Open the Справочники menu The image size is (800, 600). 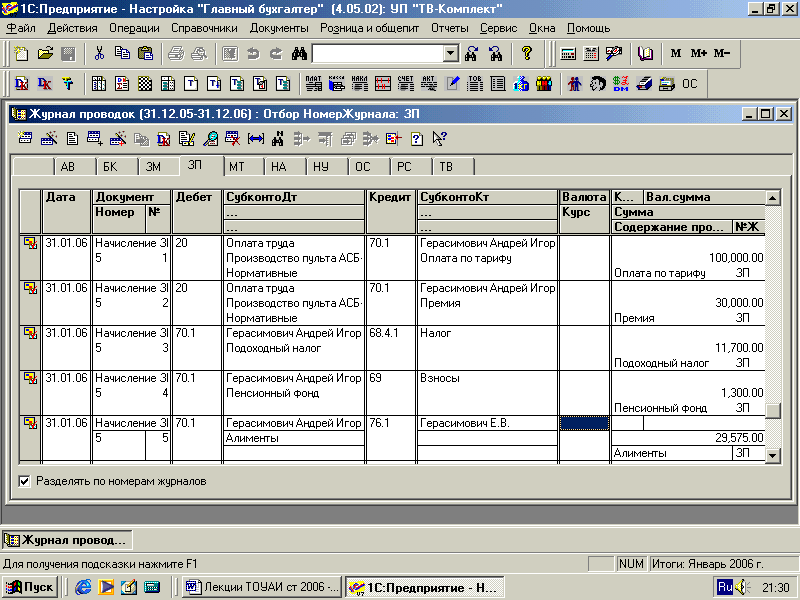pyautogui.click(x=204, y=28)
